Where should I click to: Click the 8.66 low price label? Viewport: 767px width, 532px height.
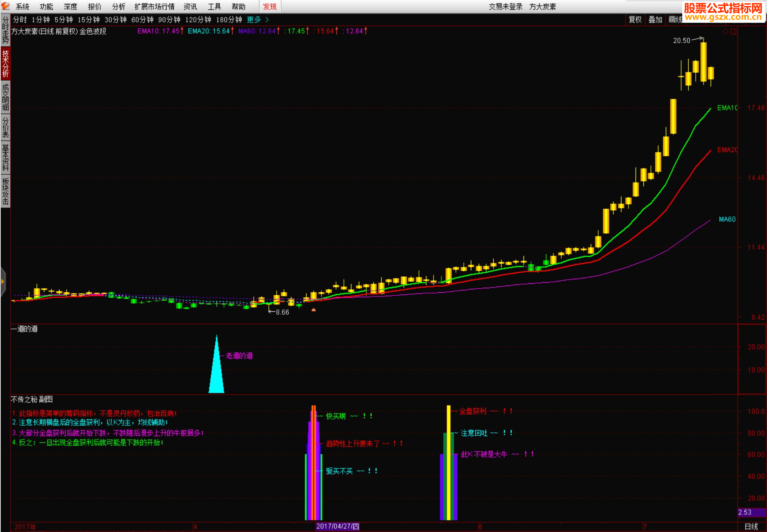tap(282, 312)
